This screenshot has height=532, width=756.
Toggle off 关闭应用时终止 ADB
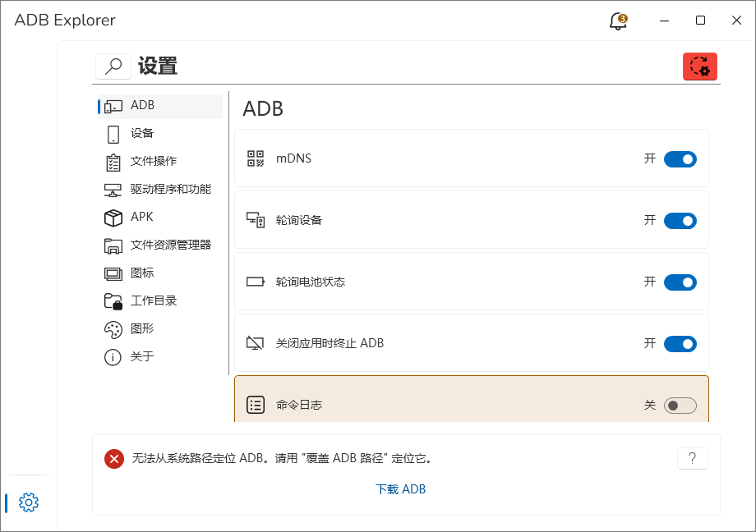[x=680, y=344]
